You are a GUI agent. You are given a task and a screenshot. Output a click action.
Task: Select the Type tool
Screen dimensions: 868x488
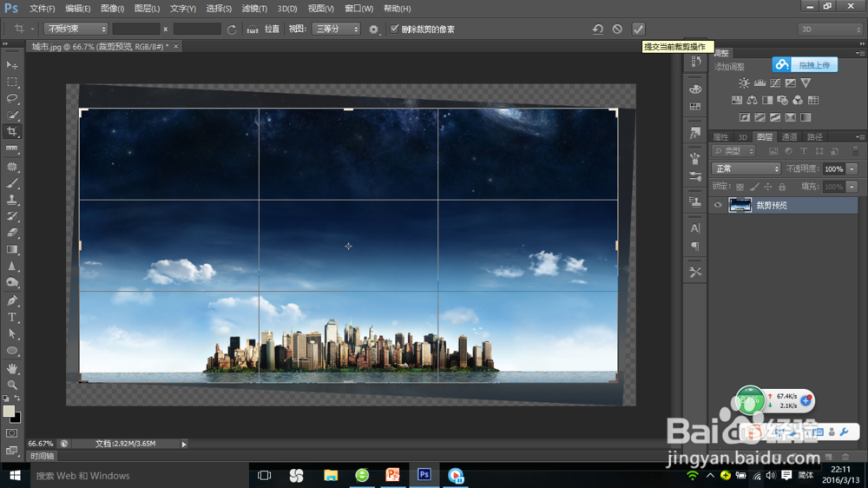coord(11,318)
